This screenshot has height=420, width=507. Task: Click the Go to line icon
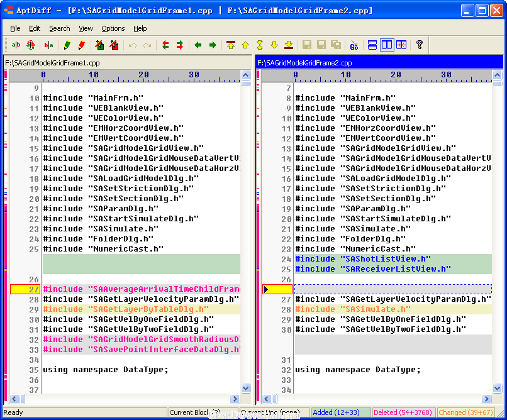354,45
